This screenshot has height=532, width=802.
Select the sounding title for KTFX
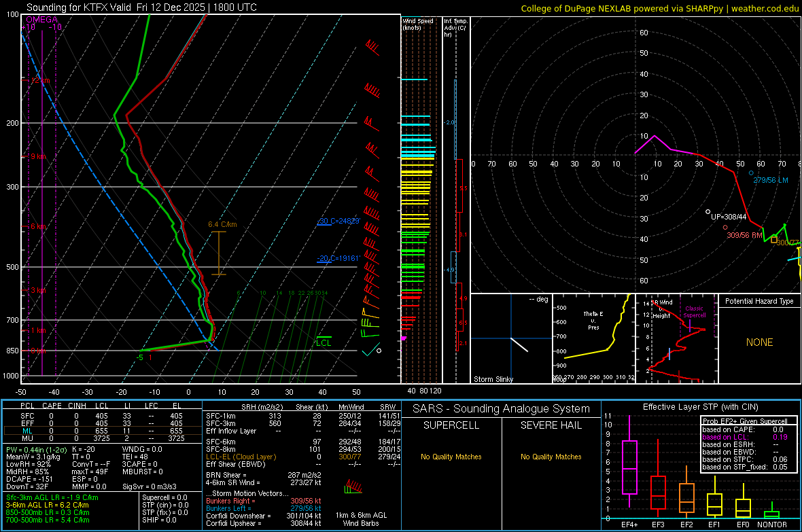tap(141, 7)
